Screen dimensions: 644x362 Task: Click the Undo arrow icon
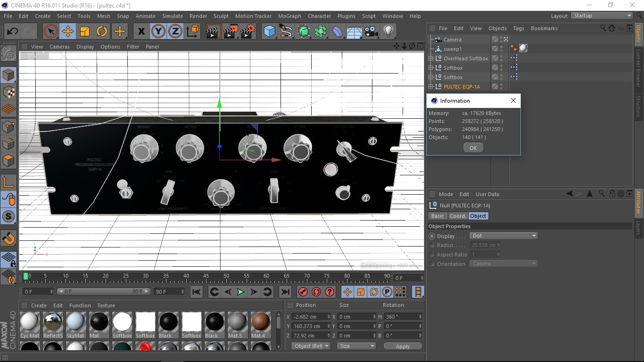12,32
